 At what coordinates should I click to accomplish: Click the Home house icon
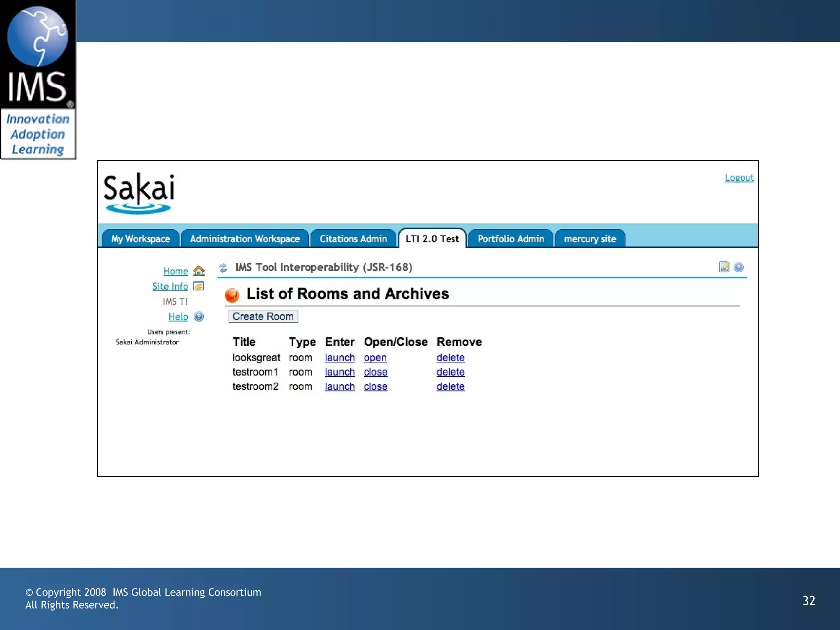199,271
